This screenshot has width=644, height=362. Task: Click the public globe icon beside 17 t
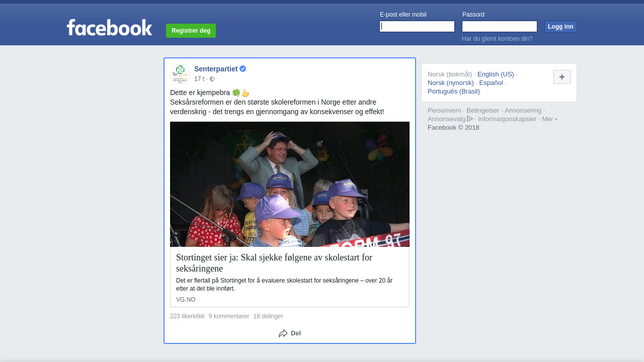(x=212, y=79)
